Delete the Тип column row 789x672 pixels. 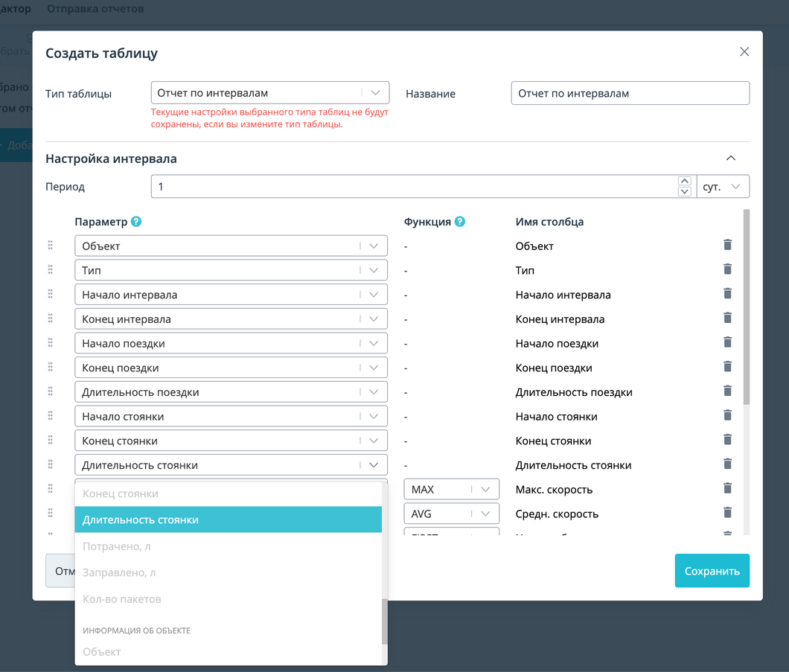727,269
